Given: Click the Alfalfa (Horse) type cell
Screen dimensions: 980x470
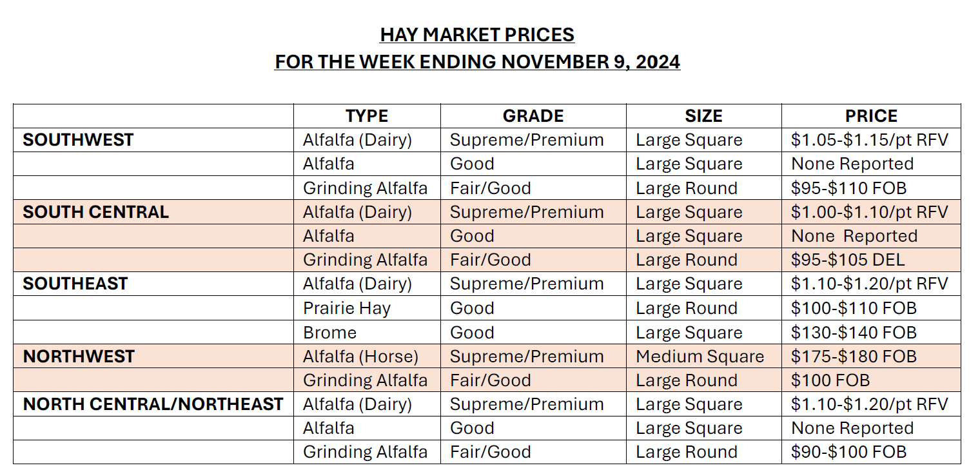Looking at the screenshot, I should point(360,357).
